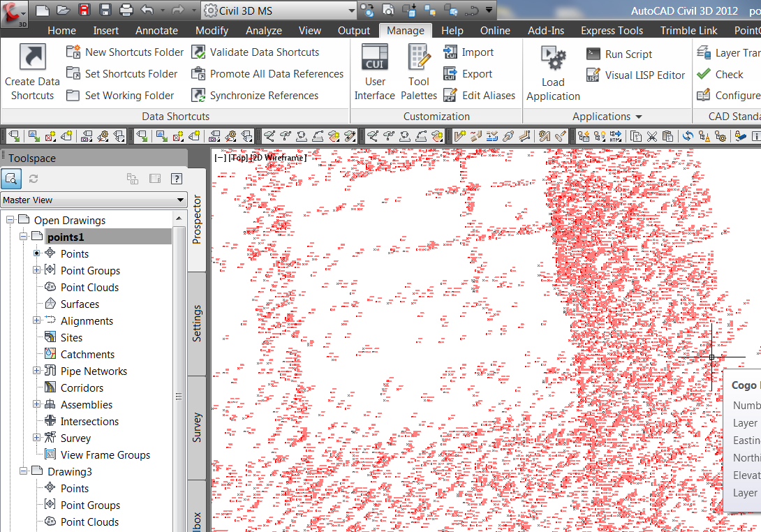Click Promote All Data References button

(267, 74)
